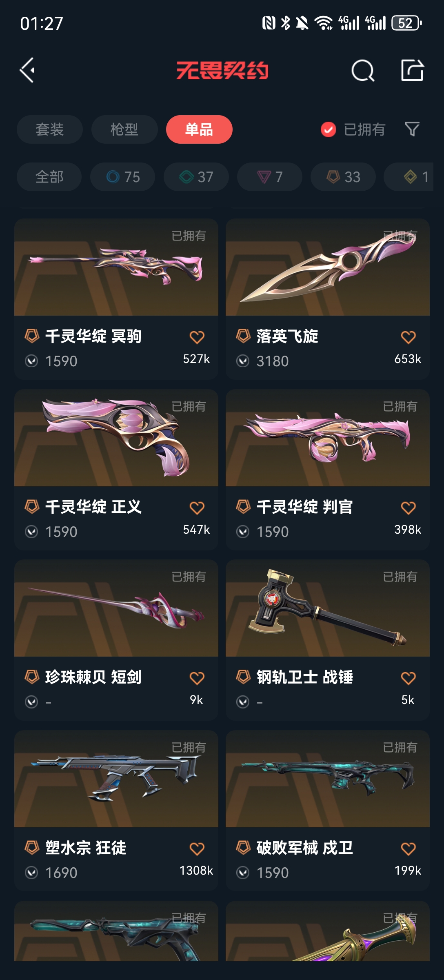Image resolution: width=444 pixels, height=980 pixels.
Task: Filter by purple tier chip showing 7
Action: 269,177
